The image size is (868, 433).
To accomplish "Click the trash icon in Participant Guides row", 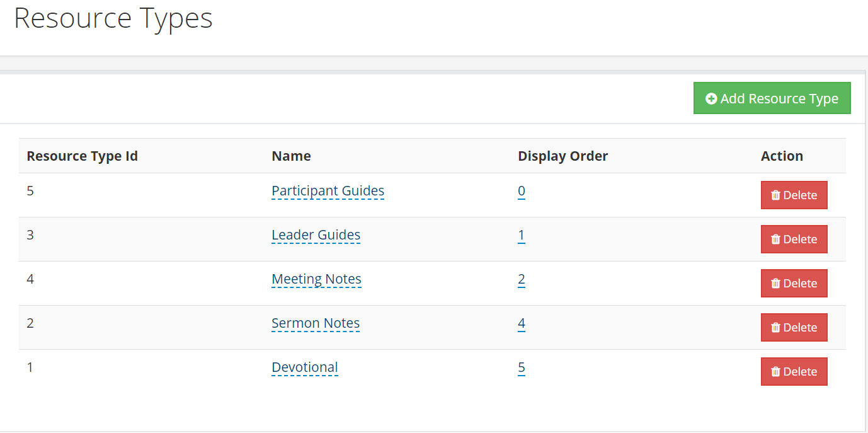I will 775,195.
